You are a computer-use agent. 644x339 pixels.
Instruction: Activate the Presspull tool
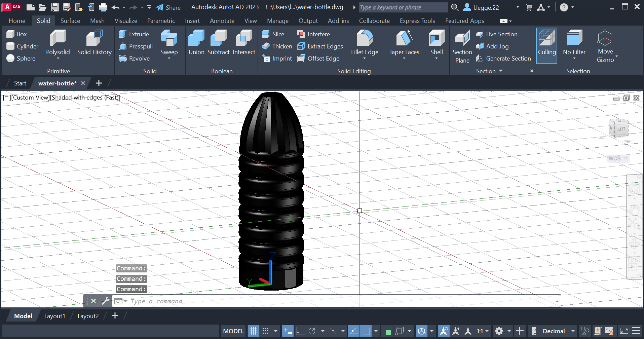(x=136, y=46)
